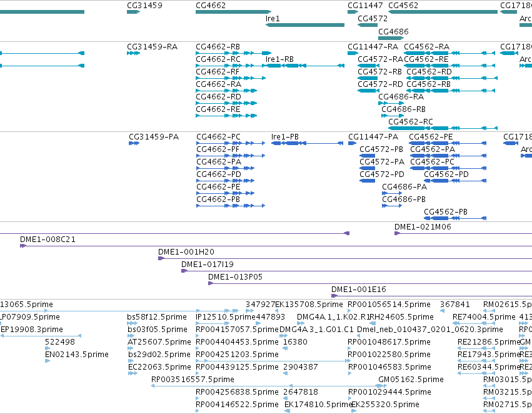This screenshot has width=532, height=414.
Task: Click protein CG4662-PF label
Action: [218, 149]
